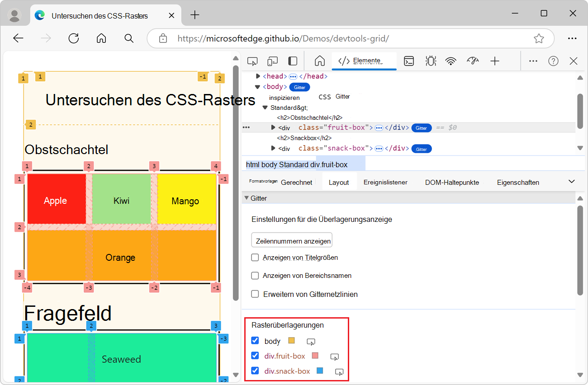Image resolution: width=588 pixels, height=385 pixels.
Task: Change div.fruit-box overlay color swatch
Action: [315, 356]
